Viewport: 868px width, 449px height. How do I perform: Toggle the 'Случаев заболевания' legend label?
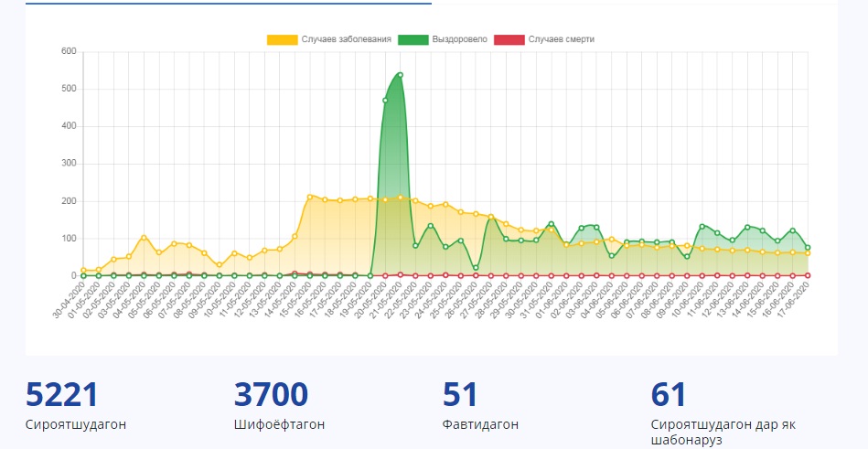click(348, 39)
